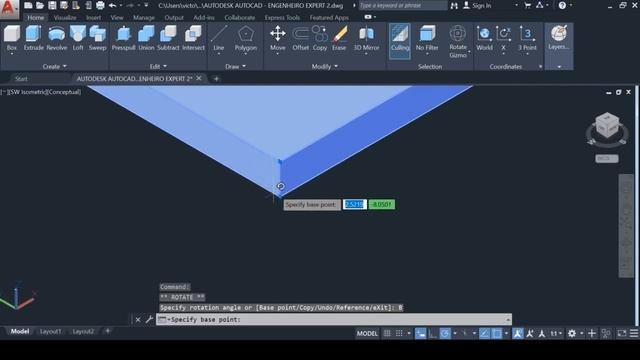Run the Union operation

(146, 38)
